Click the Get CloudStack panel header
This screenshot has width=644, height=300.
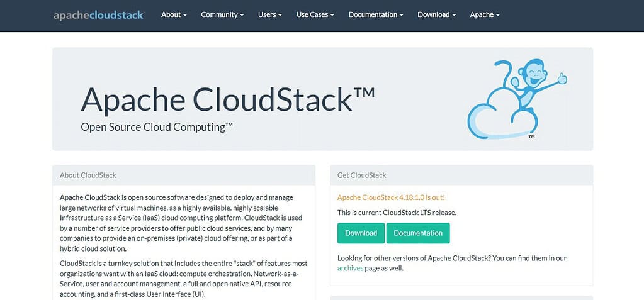[461, 175]
